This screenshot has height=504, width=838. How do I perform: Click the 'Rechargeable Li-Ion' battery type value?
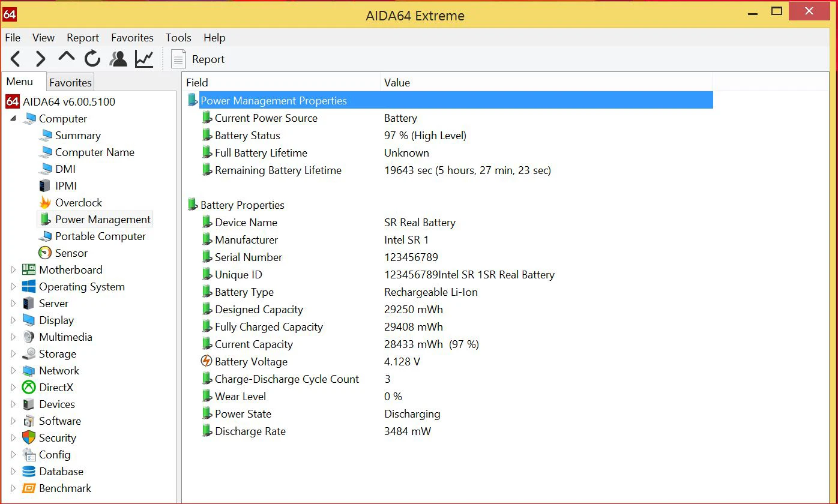[x=431, y=292]
